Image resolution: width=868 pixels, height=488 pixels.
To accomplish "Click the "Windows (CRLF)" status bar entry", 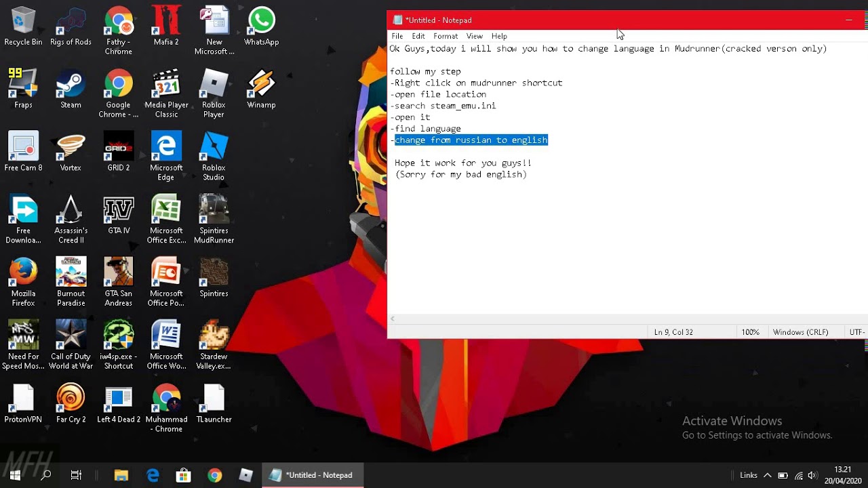I will 800,332.
